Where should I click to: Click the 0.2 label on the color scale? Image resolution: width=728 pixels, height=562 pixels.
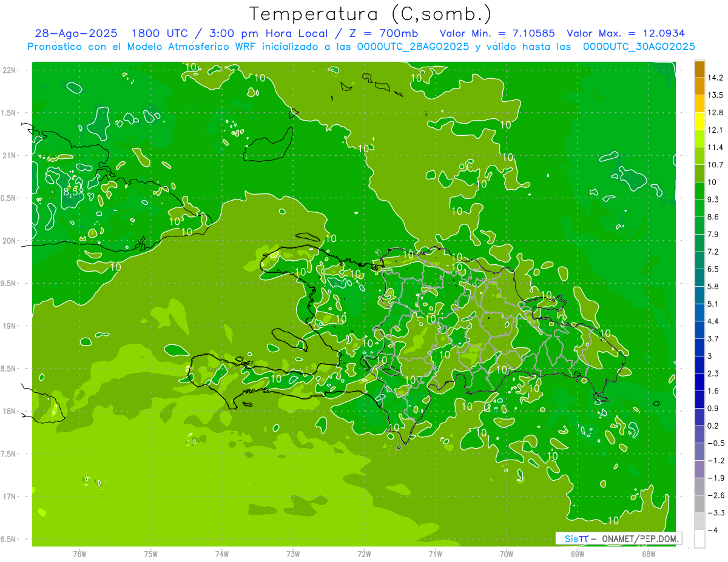click(715, 426)
